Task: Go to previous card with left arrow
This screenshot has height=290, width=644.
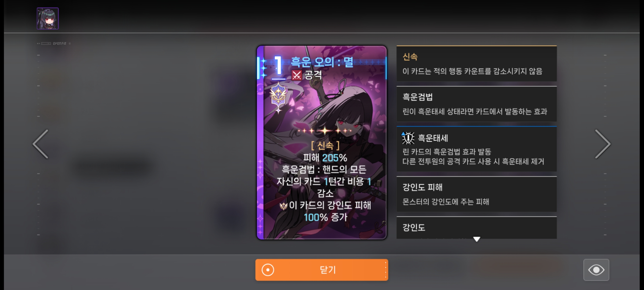Action: tap(41, 144)
